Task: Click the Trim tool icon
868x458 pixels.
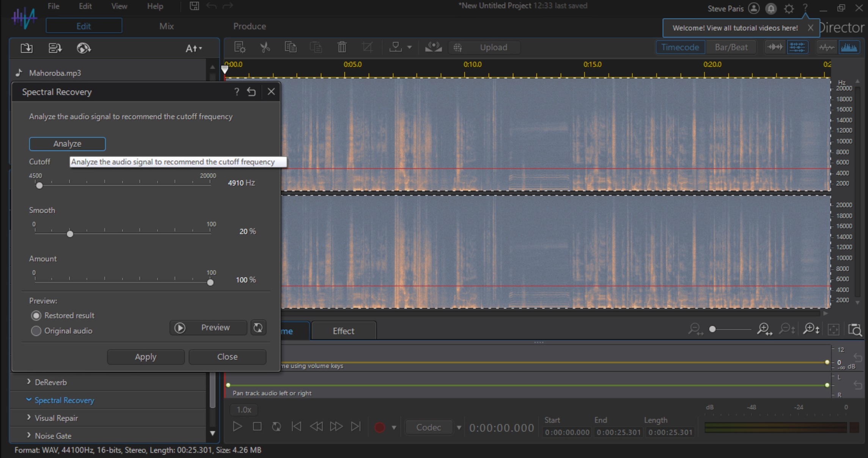Action: 367,47
